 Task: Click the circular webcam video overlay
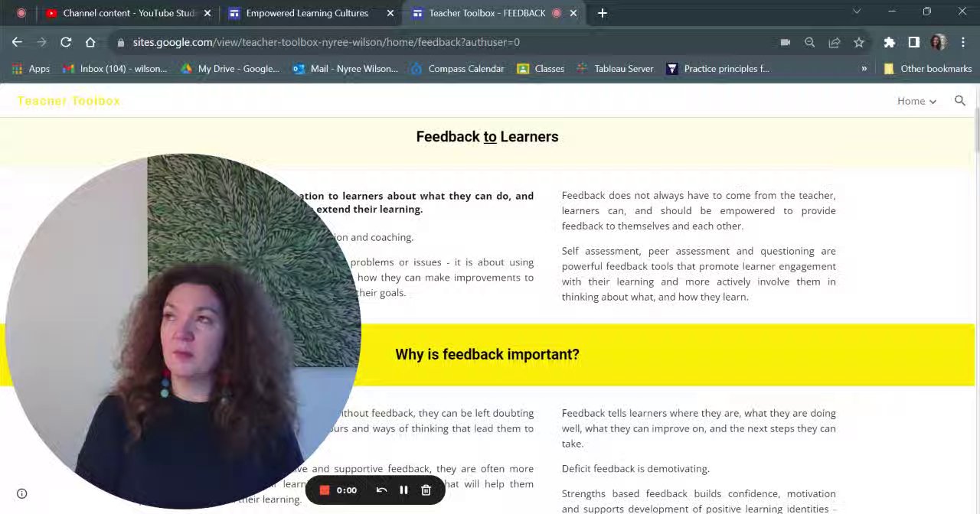[182, 330]
